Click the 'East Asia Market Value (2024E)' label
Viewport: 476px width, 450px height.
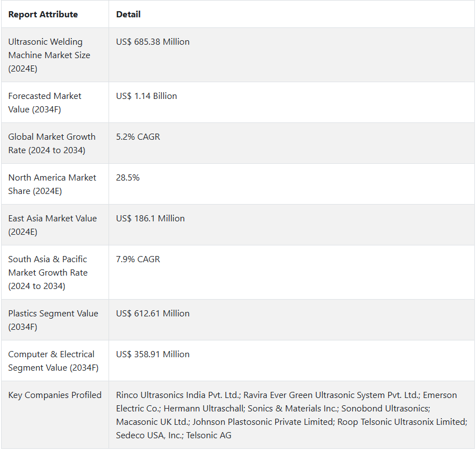(52, 225)
